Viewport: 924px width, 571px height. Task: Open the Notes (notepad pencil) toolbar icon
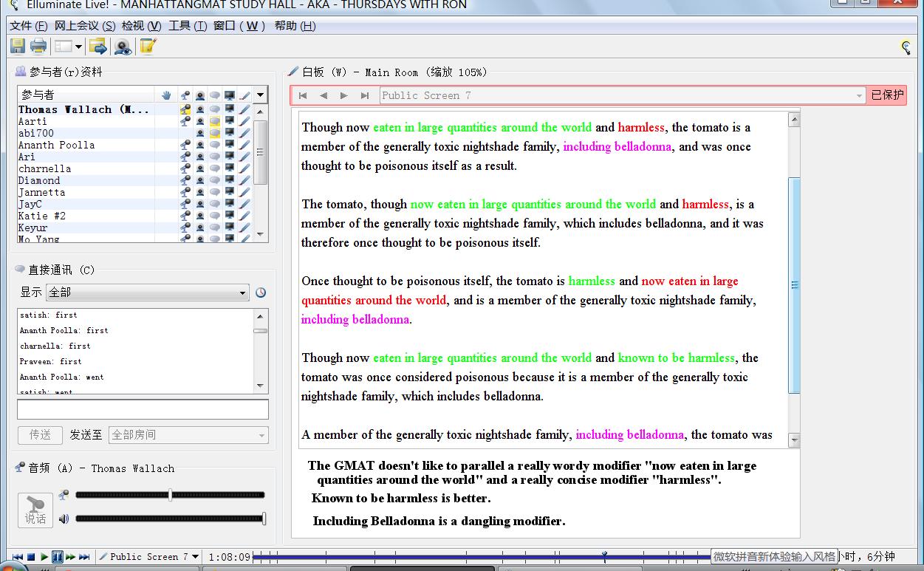point(148,47)
